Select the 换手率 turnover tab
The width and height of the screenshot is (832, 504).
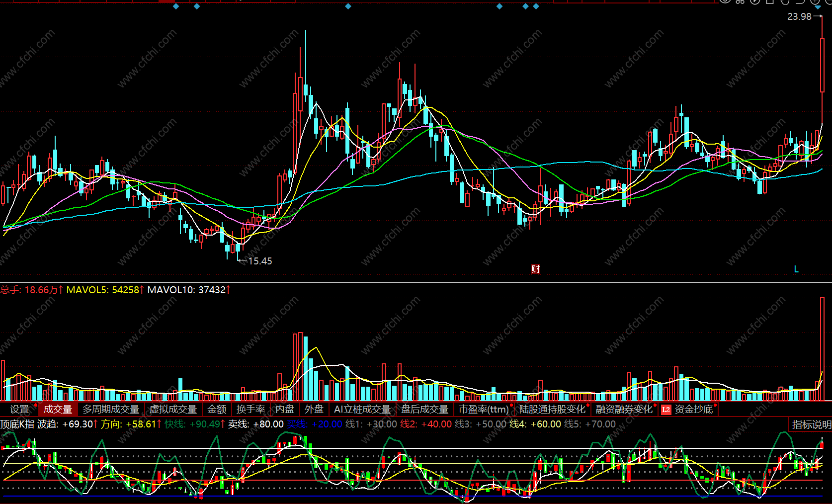click(250, 409)
